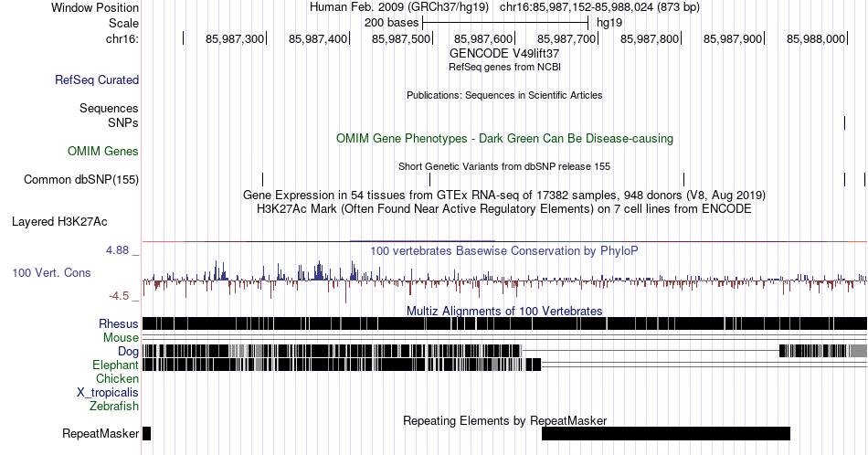Open the OMIM Genes track label
Image resolution: width=868 pixels, height=455 pixels.
pyautogui.click(x=103, y=151)
